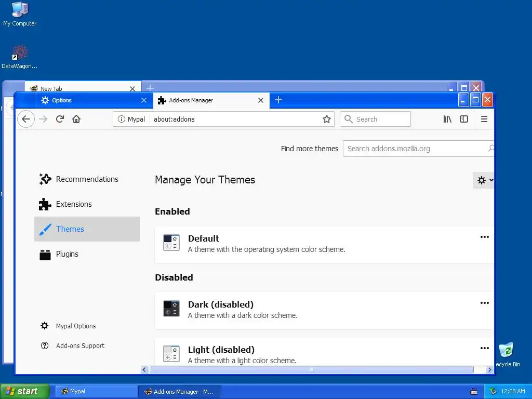Open My Computer desktop icon
532x399 pixels.
[x=20, y=14]
